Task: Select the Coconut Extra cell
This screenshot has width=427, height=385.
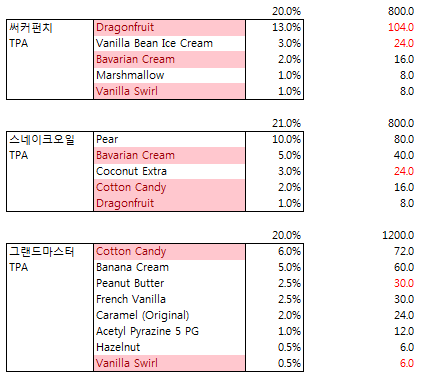Action: (x=169, y=171)
